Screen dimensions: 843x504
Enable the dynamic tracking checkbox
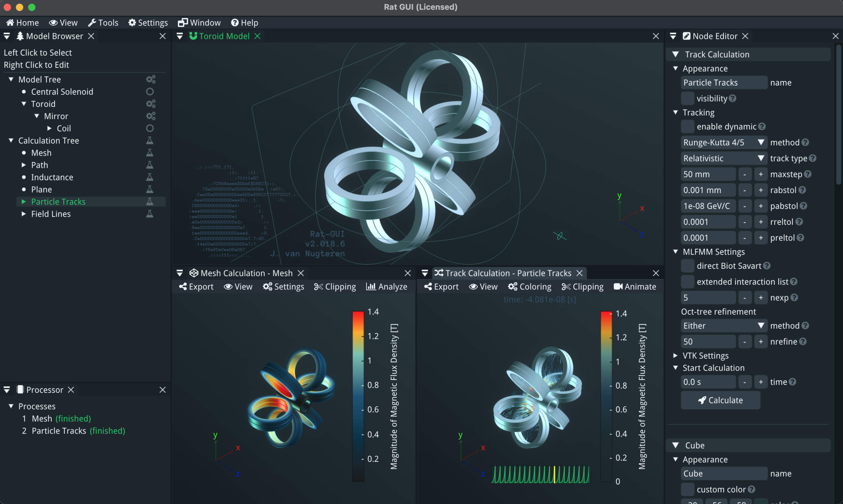click(x=687, y=127)
